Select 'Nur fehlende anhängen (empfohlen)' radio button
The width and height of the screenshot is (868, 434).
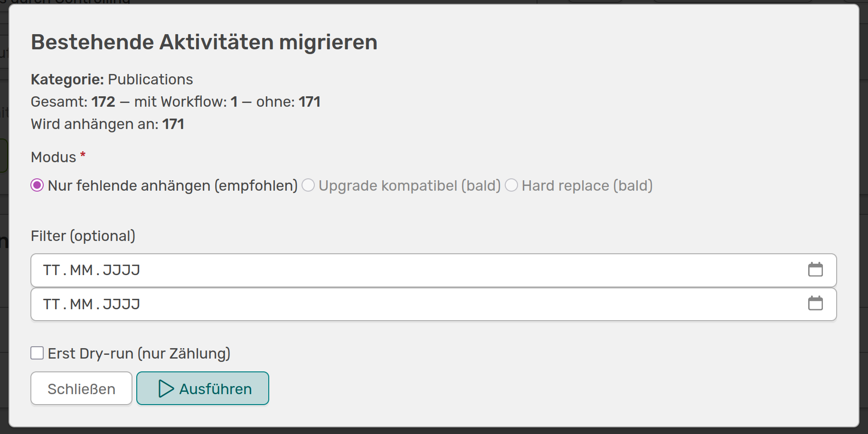click(37, 185)
